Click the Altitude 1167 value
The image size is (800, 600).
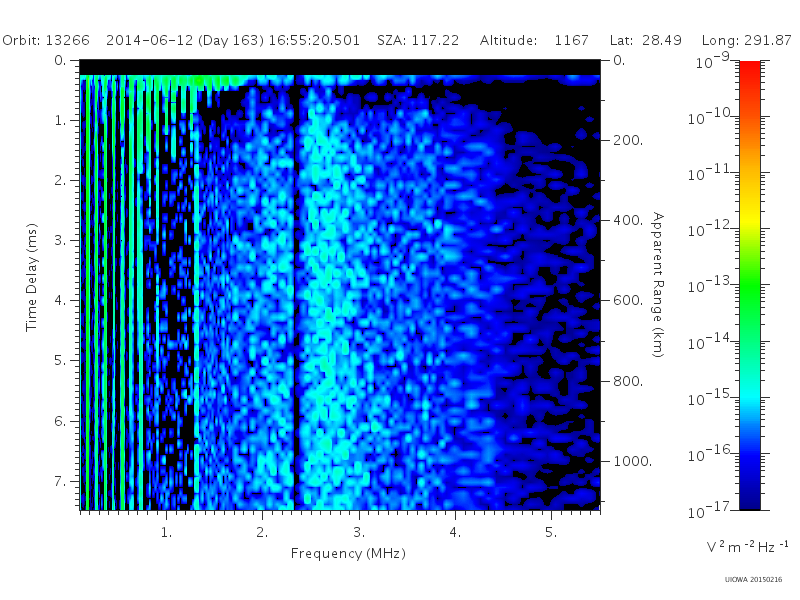(534, 40)
